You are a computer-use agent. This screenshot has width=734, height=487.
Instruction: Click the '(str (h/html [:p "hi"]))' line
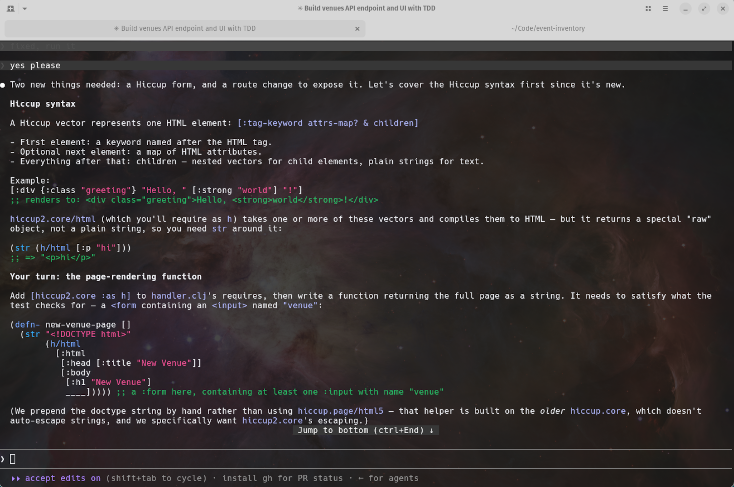[x=71, y=248]
